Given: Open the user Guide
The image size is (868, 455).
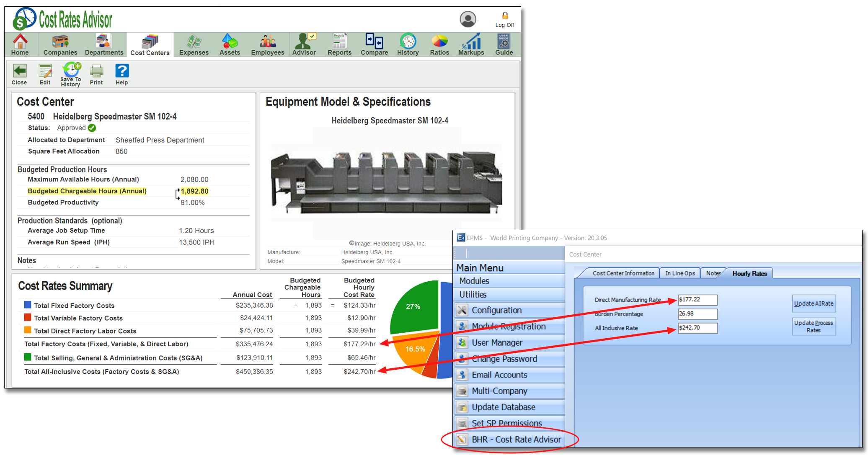Looking at the screenshot, I should [504, 44].
